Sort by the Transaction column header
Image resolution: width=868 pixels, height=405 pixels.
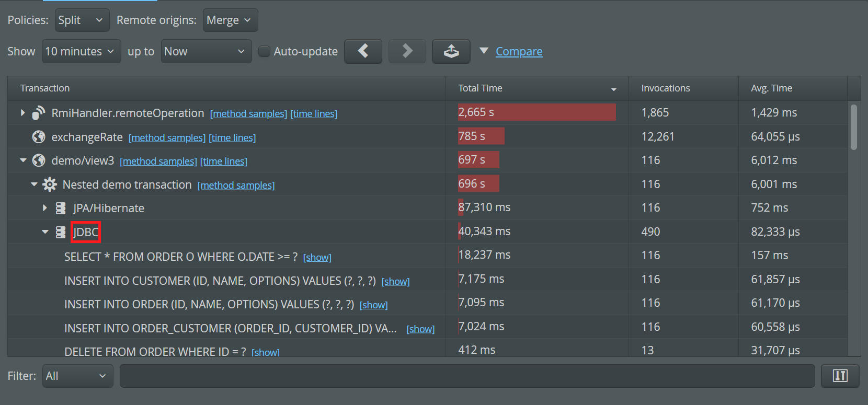click(x=226, y=88)
